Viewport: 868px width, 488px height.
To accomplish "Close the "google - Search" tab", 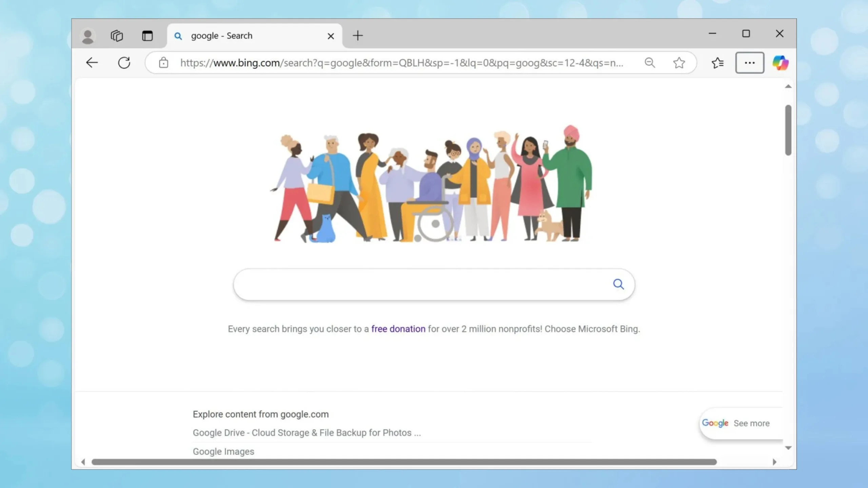I will pyautogui.click(x=331, y=36).
